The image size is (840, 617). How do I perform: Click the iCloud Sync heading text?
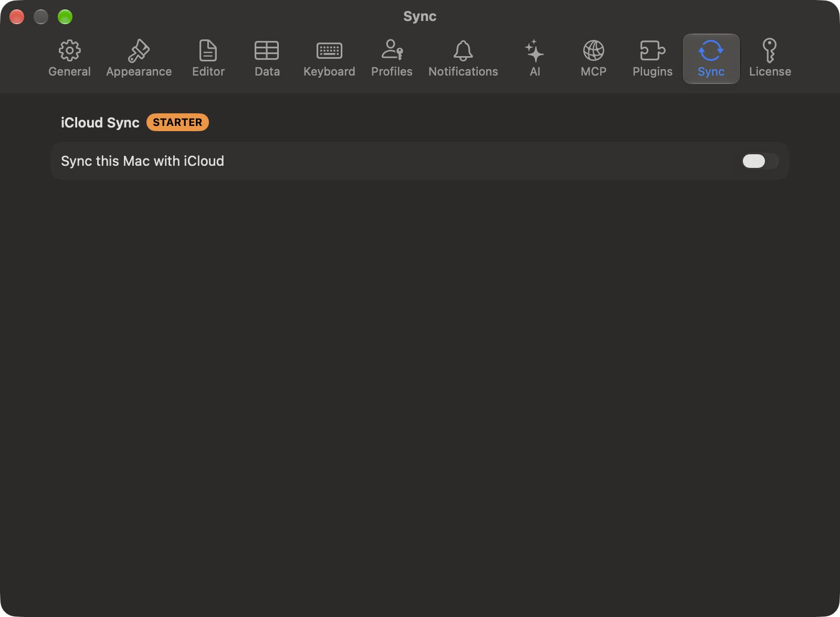(100, 123)
